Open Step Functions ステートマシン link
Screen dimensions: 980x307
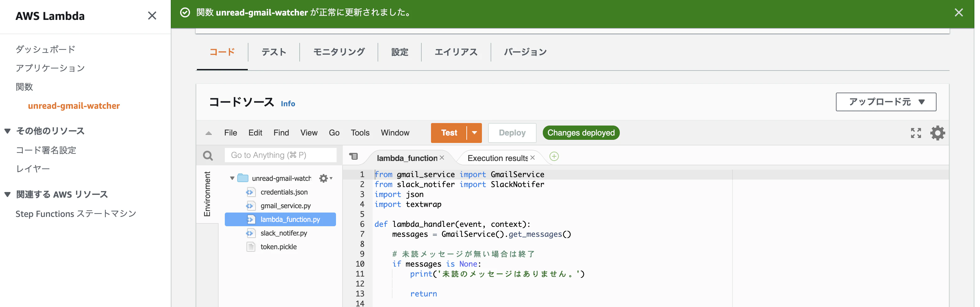76,214
